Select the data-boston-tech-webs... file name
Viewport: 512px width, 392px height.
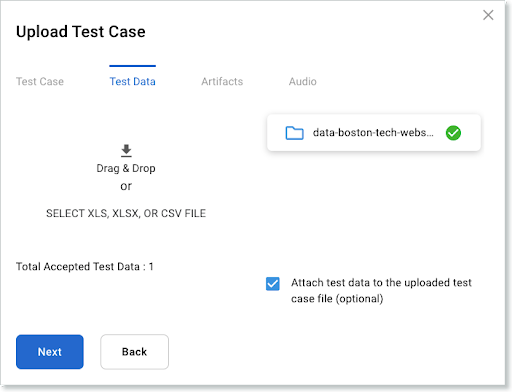click(373, 133)
